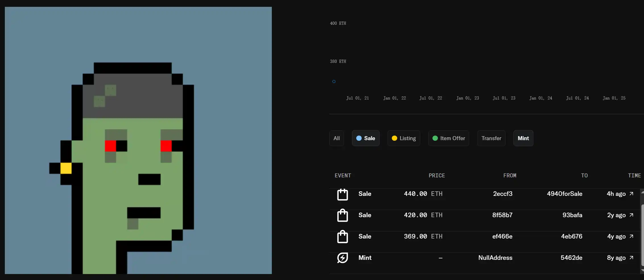Click the TO column header
Viewport: 644px width, 280px height.
tap(584, 176)
